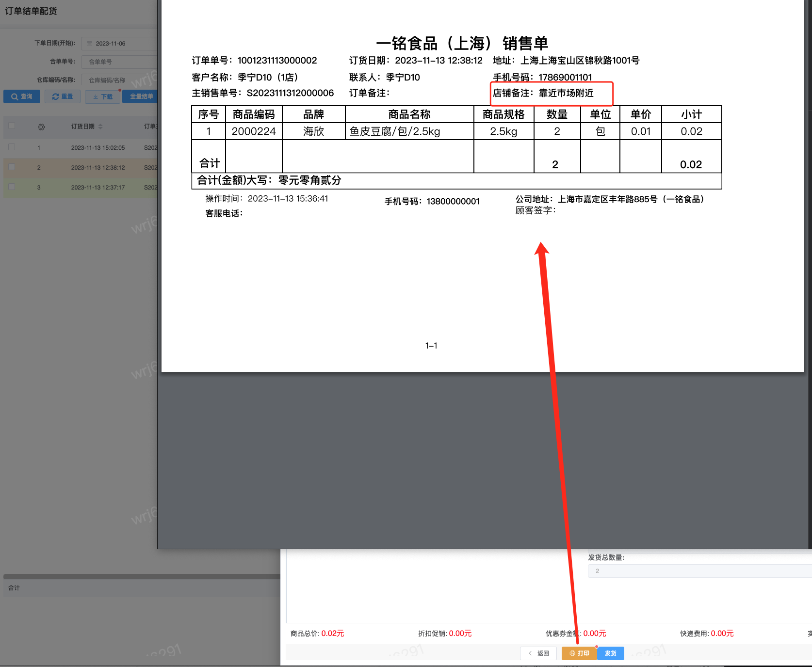Screen dimensions: 812x667
Task: Select order row dated 2023-11-13 15:02:05
Action: click(98, 148)
